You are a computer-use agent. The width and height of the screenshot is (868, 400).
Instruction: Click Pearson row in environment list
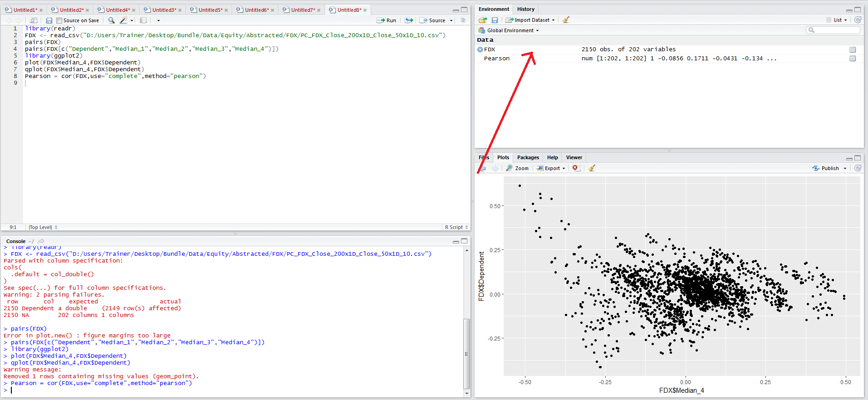(669, 59)
